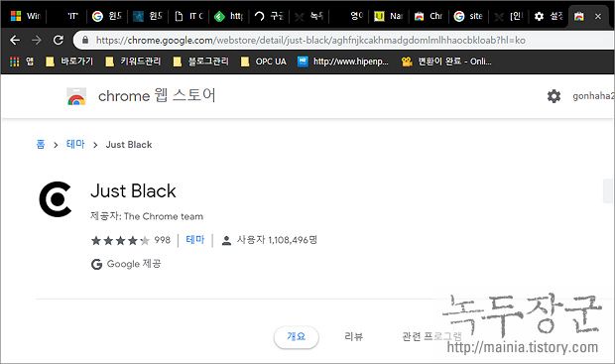The image size is (615, 364).
Task: Select the 리뷰 reviews tab
Action: click(354, 336)
